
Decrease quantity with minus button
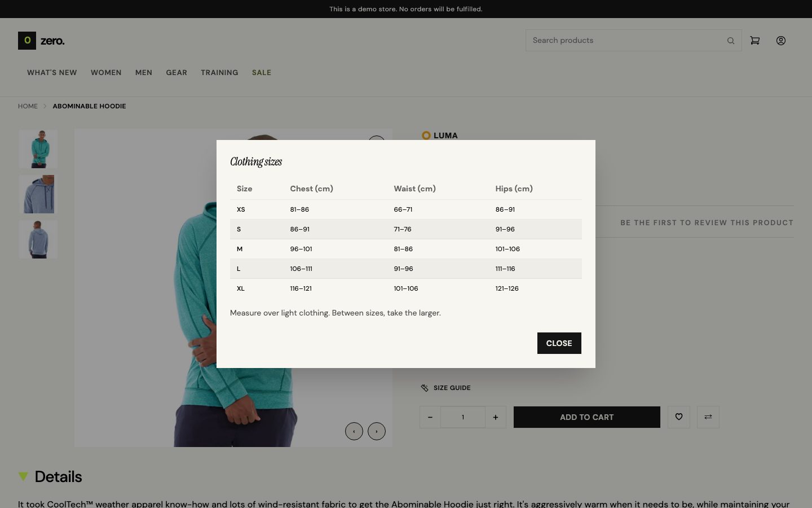click(430, 417)
